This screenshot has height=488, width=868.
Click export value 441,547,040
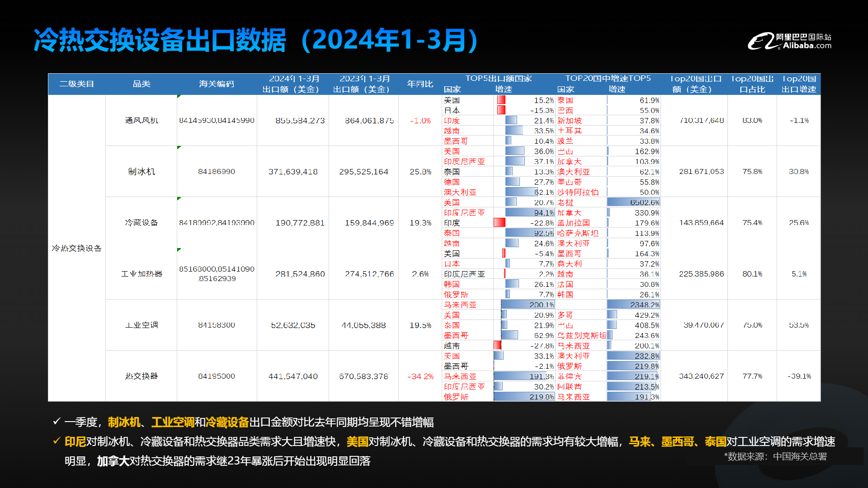click(x=293, y=376)
